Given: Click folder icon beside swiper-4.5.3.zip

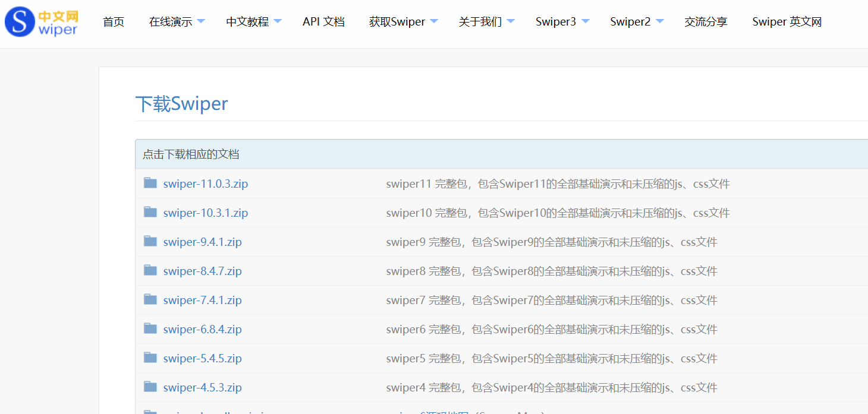Looking at the screenshot, I should tap(150, 387).
